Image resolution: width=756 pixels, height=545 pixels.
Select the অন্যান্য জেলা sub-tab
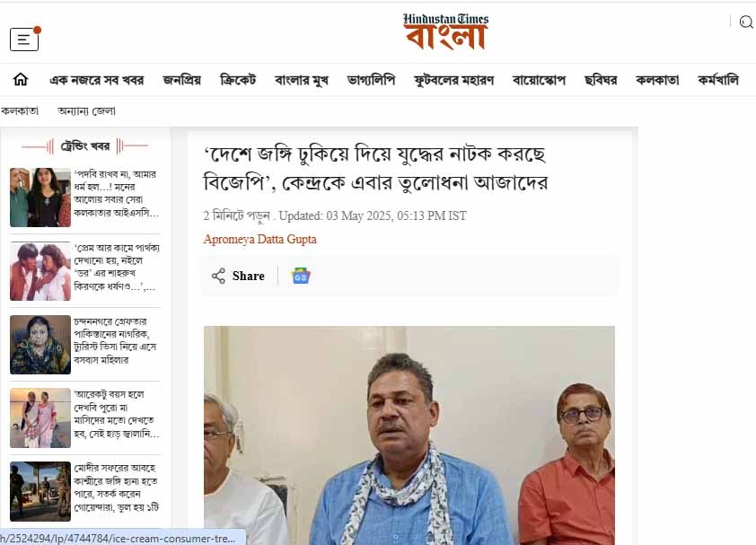pos(86,111)
